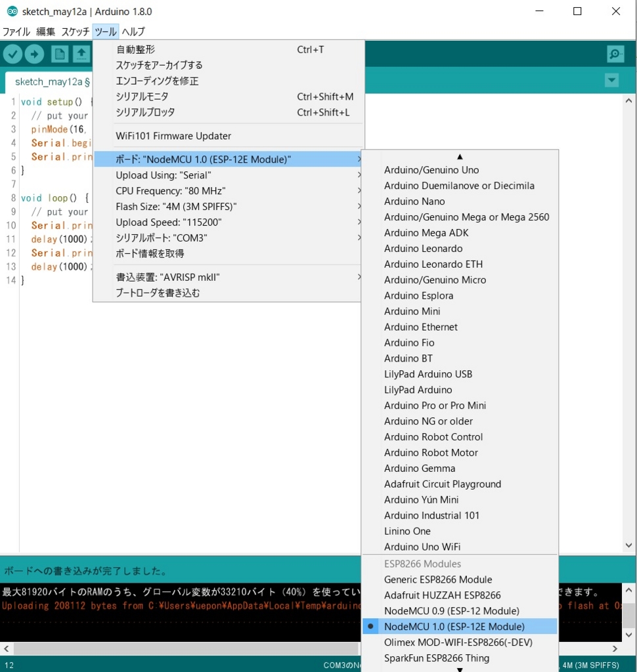Open the スケッチ menu
This screenshot has width=637, height=672.
pyautogui.click(x=76, y=31)
